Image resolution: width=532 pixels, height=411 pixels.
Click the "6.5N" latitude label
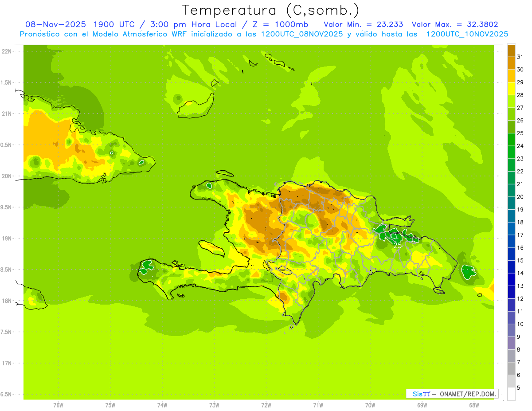[6, 394]
